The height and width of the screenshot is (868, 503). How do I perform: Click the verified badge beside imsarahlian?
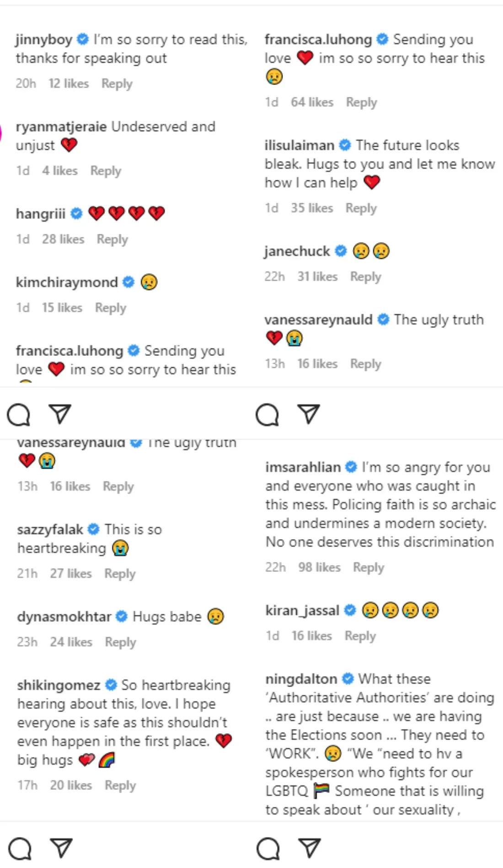pos(351,467)
